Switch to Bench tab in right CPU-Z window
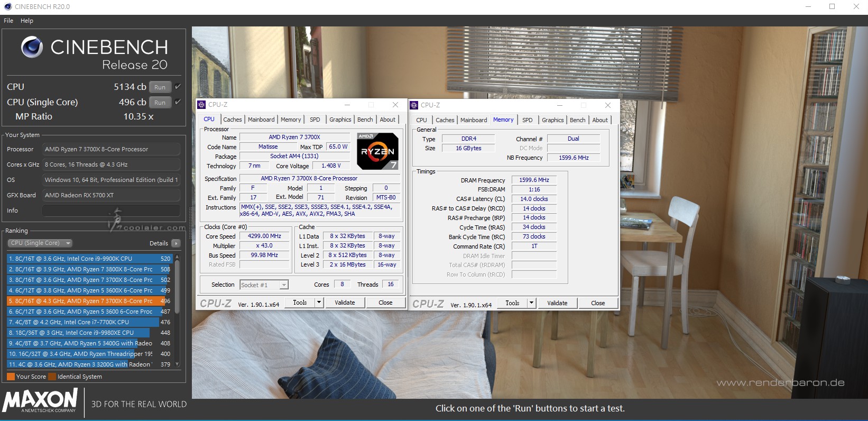868x421 pixels. (x=578, y=120)
